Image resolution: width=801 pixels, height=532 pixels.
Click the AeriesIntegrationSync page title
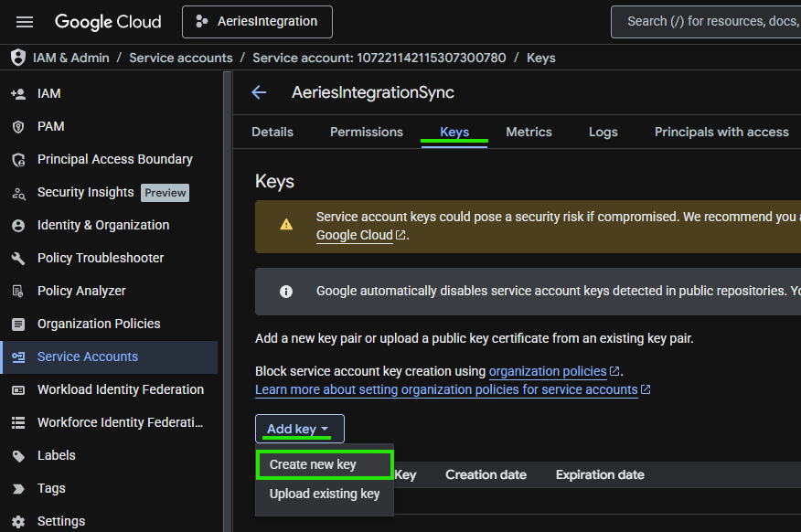[373, 92]
